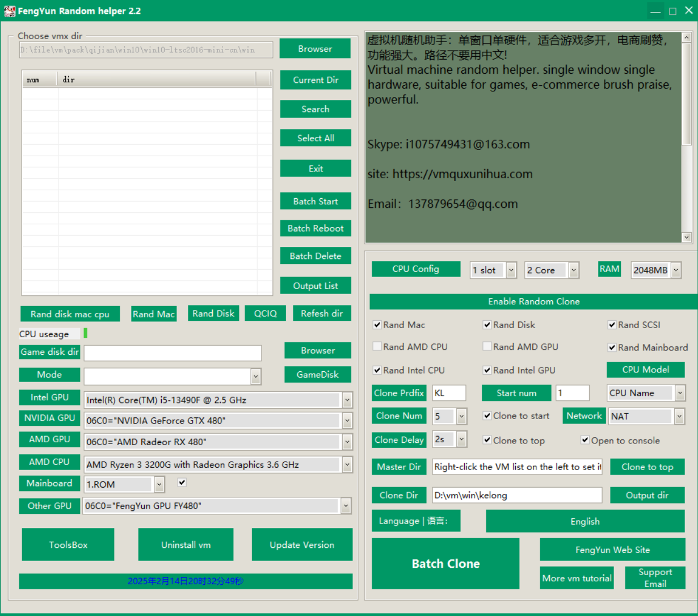Click the Clone Dir path field
Image resolution: width=698 pixels, height=616 pixels.
point(516,495)
